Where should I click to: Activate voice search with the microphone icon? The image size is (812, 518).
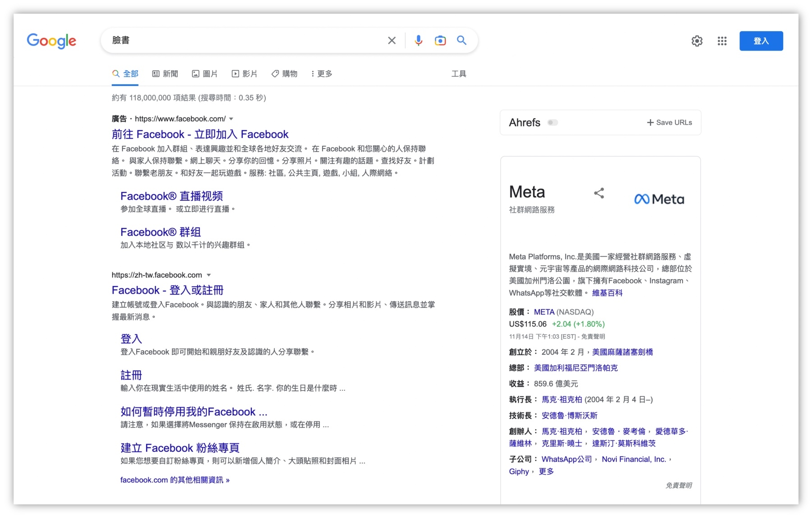click(418, 41)
